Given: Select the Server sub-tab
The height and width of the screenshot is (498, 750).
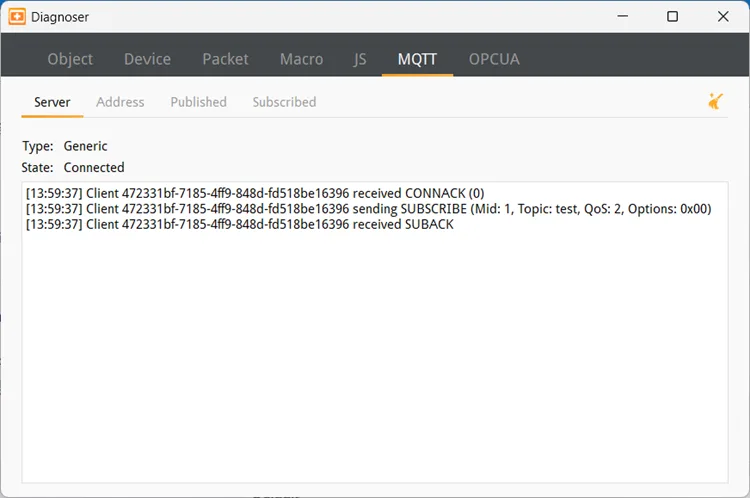Looking at the screenshot, I should point(52,102).
